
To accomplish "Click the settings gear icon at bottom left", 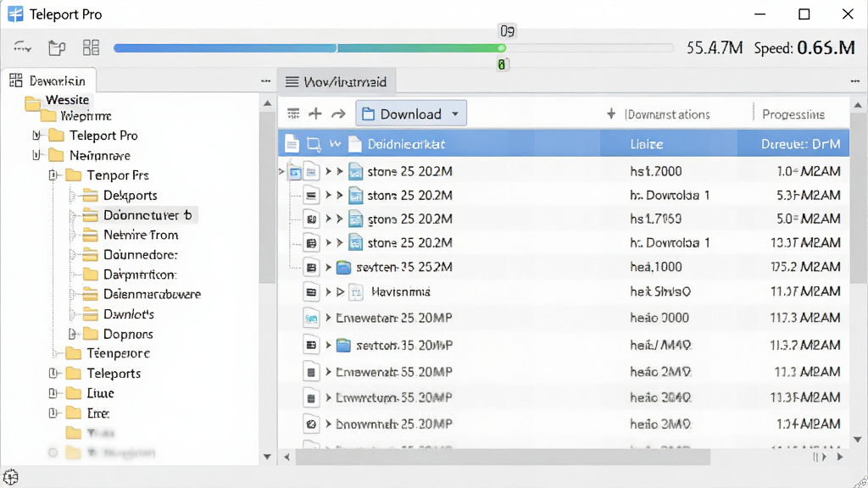I will (x=10, y=476).
